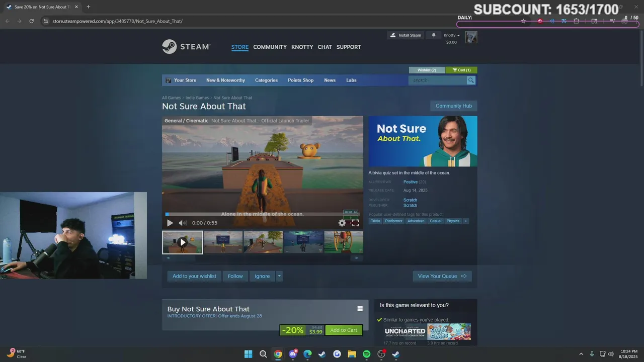Add the game to cart

click(344, 330)
